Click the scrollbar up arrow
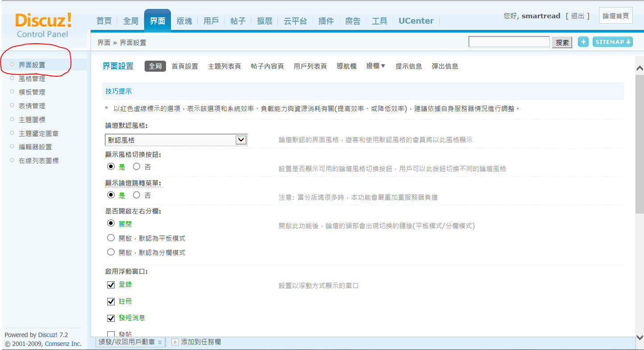644x350 pixels. (640, 68)
